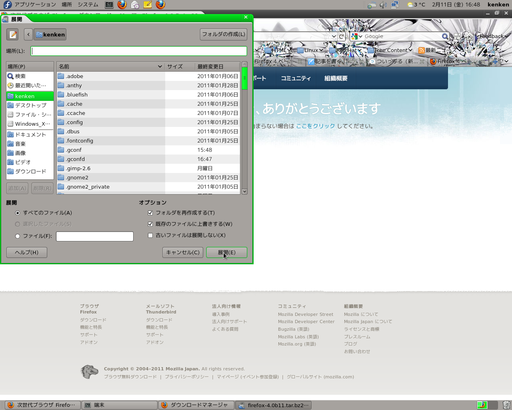Viewport: 512px width, 410px height.
Task: Open the アプリケーション menu in the top panel
Action: click(35, 5)
